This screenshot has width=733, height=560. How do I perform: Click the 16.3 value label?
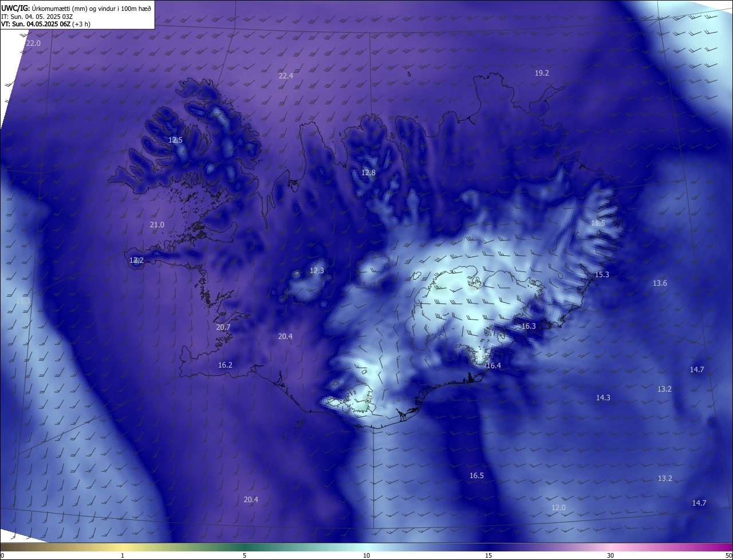point(529,326)
